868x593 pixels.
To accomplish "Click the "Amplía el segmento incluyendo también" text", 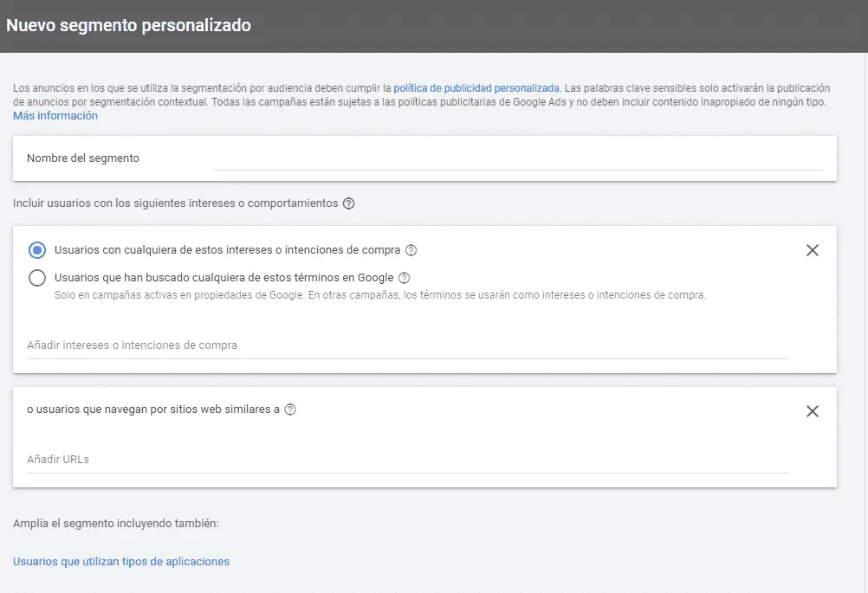I will 116,524.
